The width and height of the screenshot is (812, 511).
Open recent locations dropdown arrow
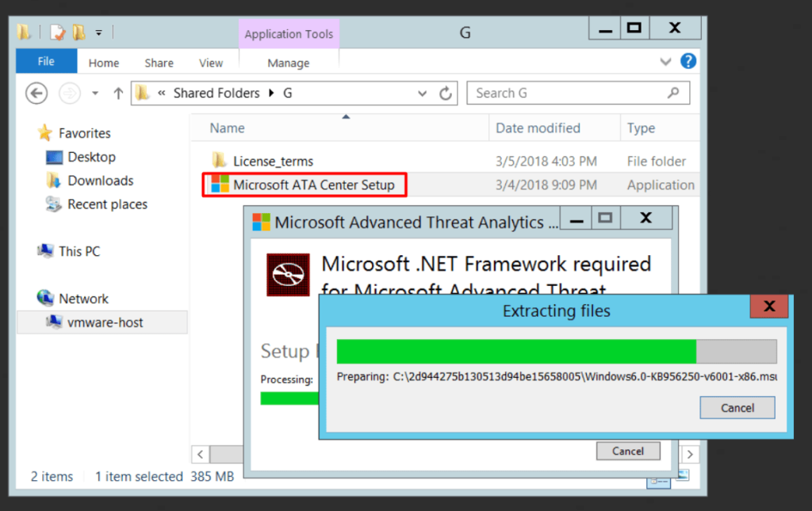pos(95,93)
